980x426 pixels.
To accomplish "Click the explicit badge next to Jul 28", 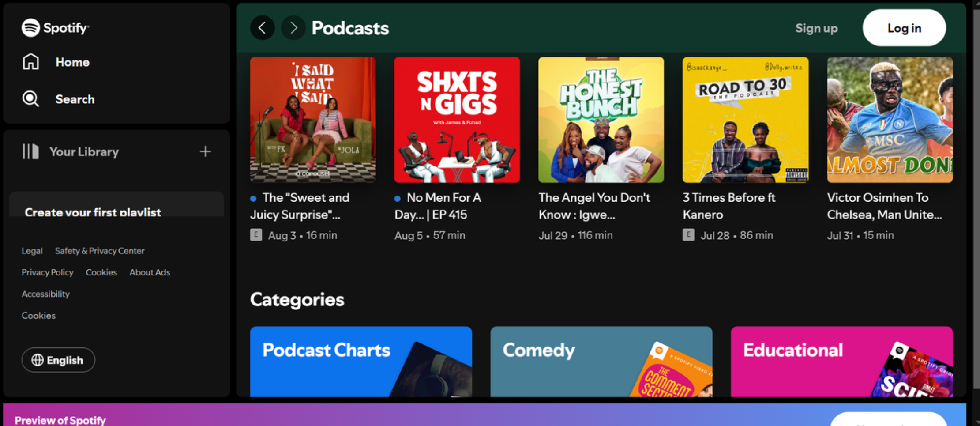I will (x=688, y=235).
